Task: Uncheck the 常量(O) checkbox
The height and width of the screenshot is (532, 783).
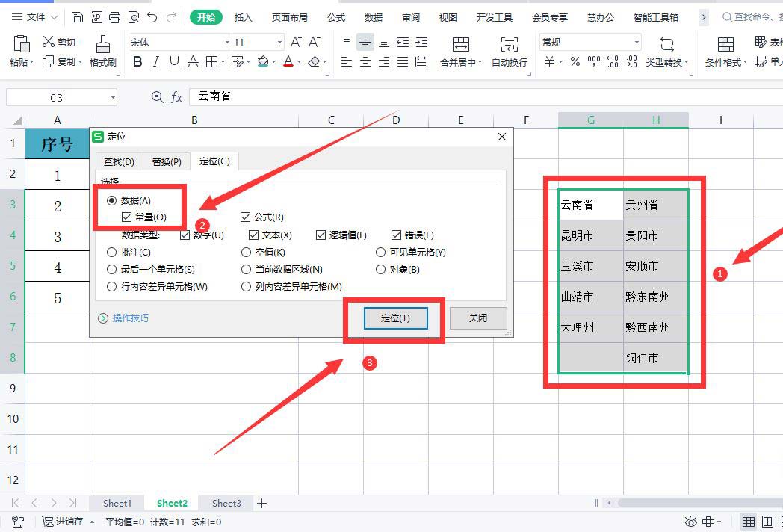Action: point(126,217)
